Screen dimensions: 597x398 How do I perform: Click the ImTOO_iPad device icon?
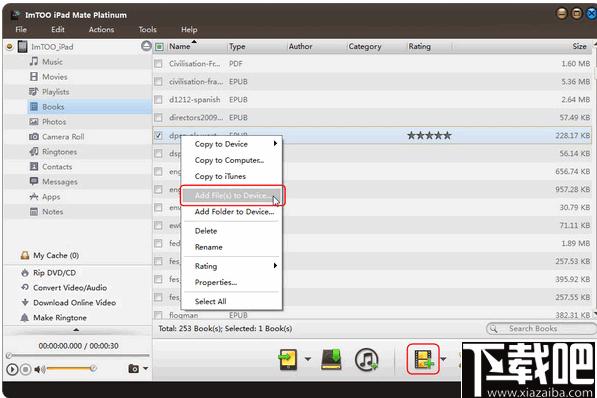22,46
